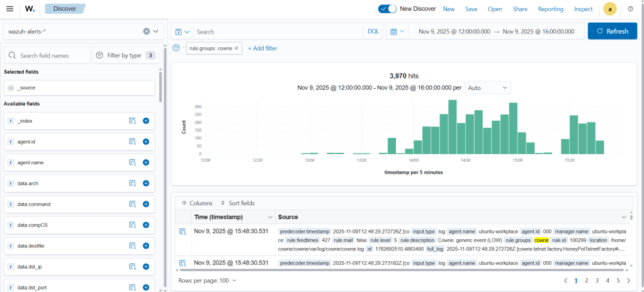Open the filter options menu icon
This screenshot has width=644, height=292.
point(176,48)
